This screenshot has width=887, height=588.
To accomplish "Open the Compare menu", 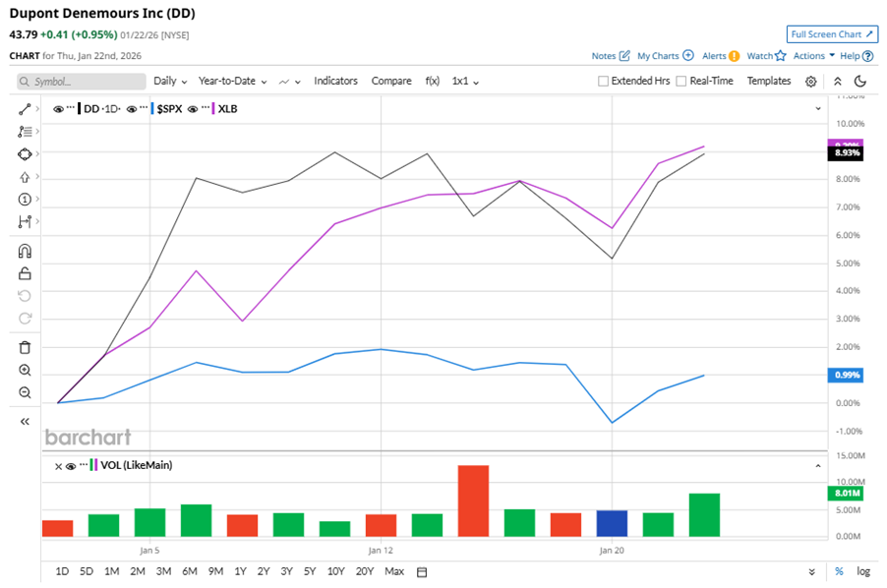I will coord(391,81).
